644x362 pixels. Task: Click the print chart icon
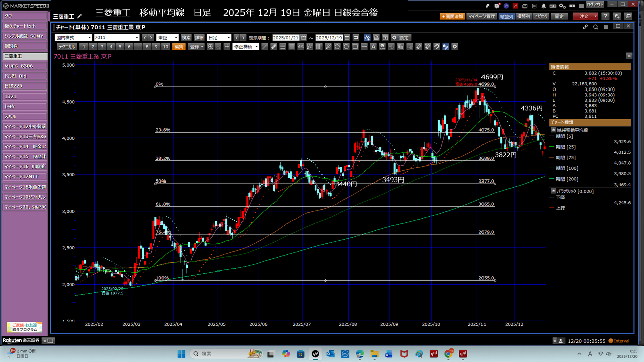[x=376, y=38]
